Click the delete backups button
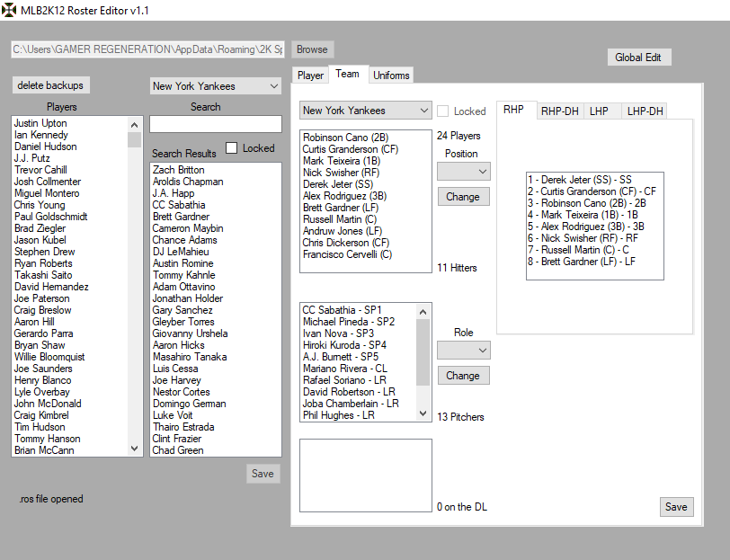The image size is (730, 560). click(x=50, y=85)
